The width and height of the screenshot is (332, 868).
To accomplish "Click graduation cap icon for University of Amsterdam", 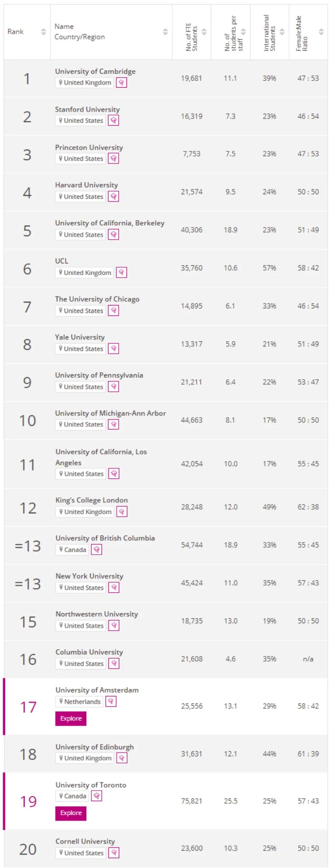I will pos(111,702).
